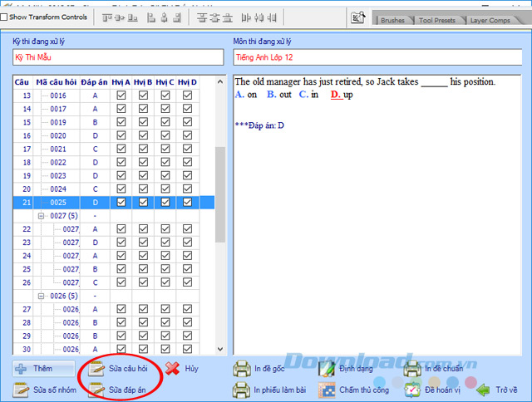Toggle Hvị A checkbox for question 13
This screenshot has width=532, height=402.
pos(121,96)
